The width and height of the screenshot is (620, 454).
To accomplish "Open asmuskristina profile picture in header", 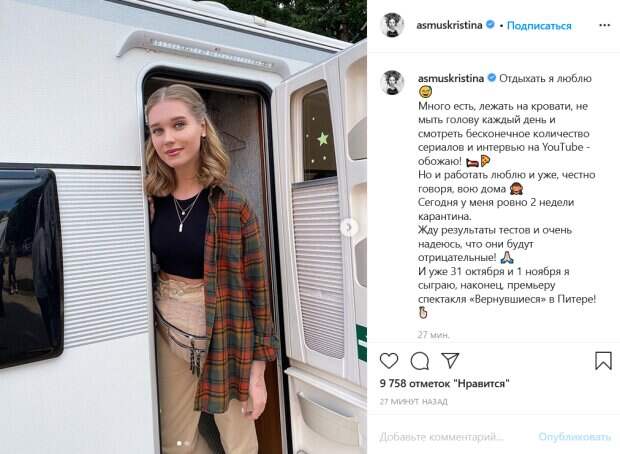I will coord(392,25).
